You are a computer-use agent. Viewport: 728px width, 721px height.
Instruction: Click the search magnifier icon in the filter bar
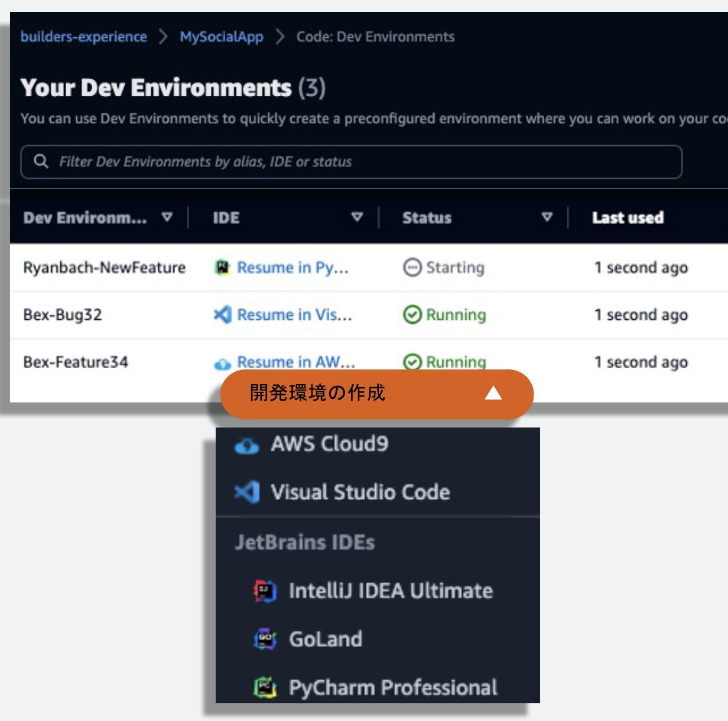coord(41,161)
